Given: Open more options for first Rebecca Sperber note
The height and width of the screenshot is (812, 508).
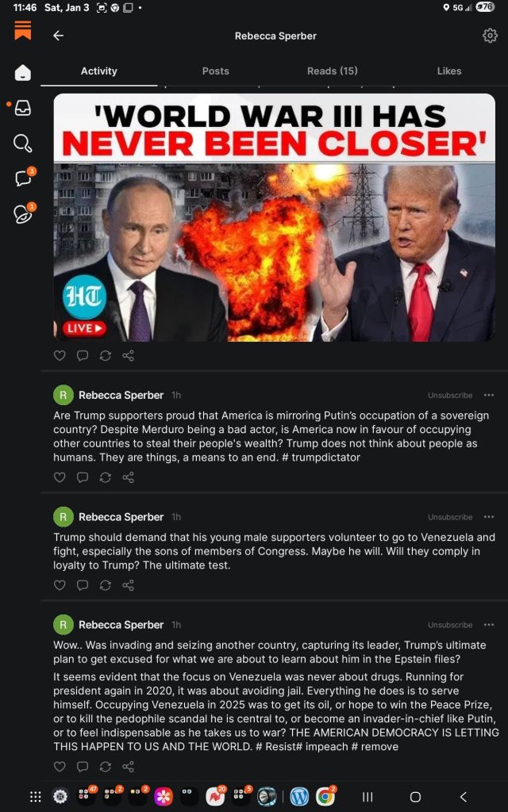Looking at the screenshot, I should (x=489, y=395).
